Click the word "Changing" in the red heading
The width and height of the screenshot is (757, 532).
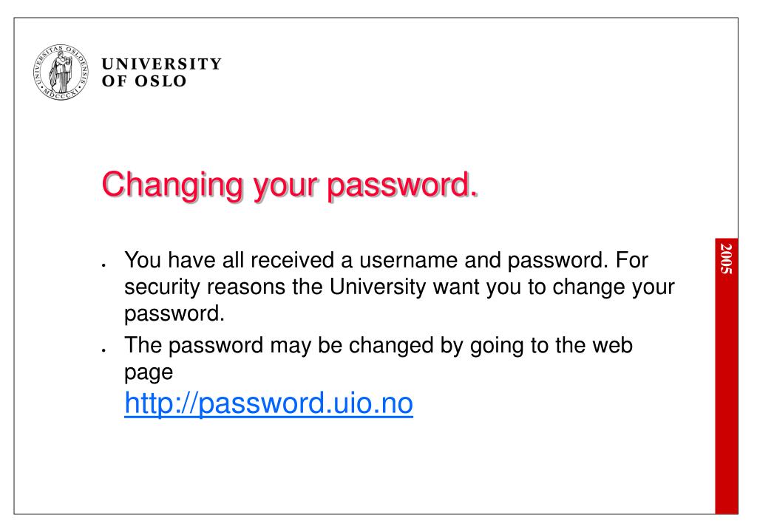pos(172,185)
